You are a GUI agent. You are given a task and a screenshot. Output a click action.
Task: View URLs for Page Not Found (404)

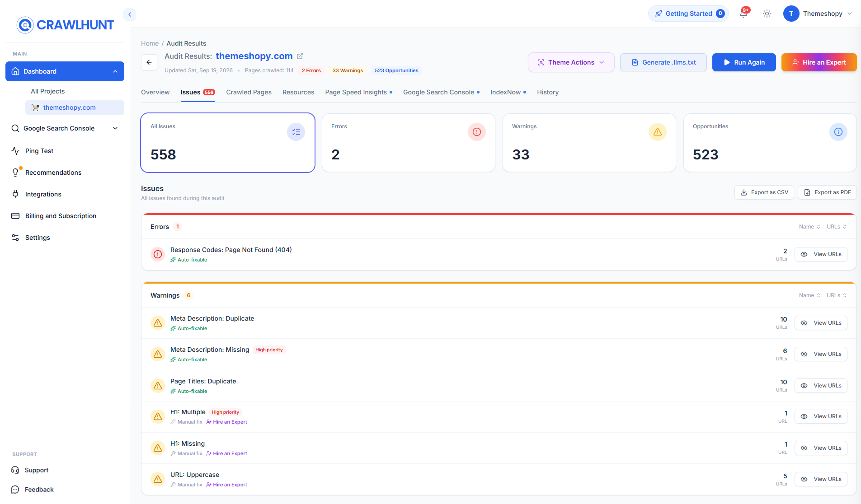tap(821, 254)
